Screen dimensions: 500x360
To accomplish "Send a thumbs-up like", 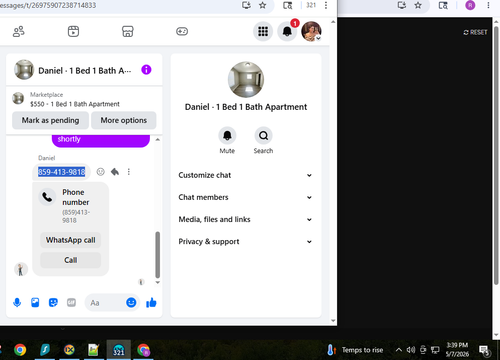I will pos(151,303).
